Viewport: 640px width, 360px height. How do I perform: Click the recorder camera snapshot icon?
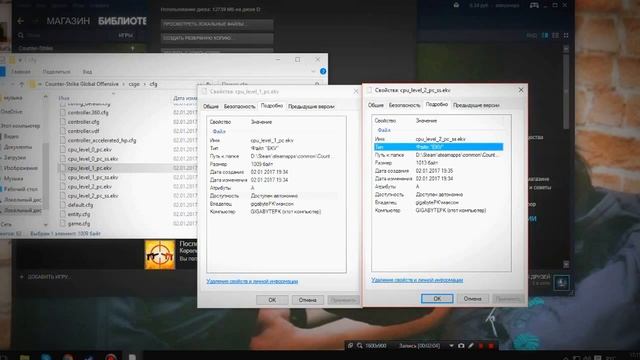tap(461, 346)
